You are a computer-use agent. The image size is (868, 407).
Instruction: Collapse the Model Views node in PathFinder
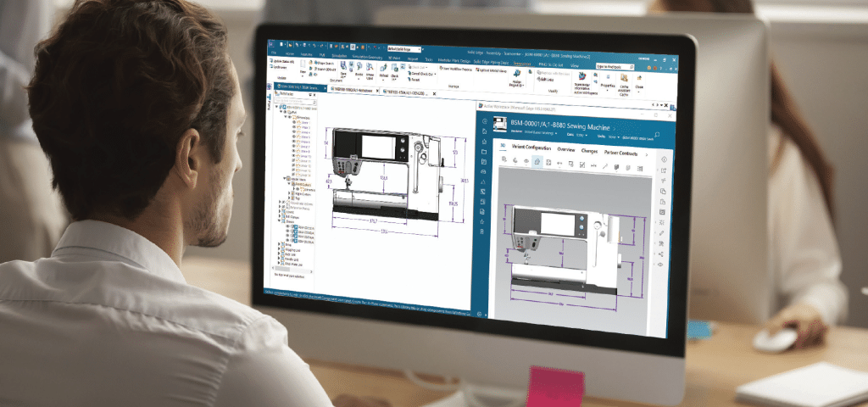pyautogui.click(x=285, y=178)
